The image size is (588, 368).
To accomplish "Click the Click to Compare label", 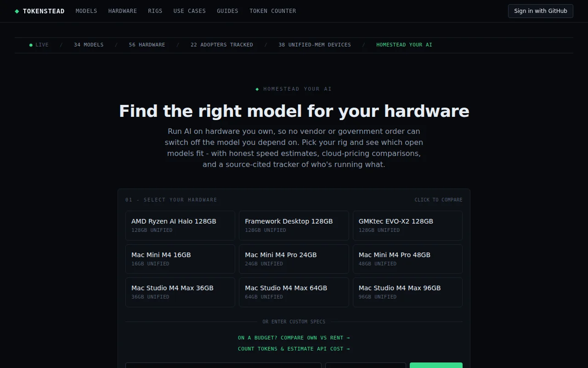I will 438,200.
